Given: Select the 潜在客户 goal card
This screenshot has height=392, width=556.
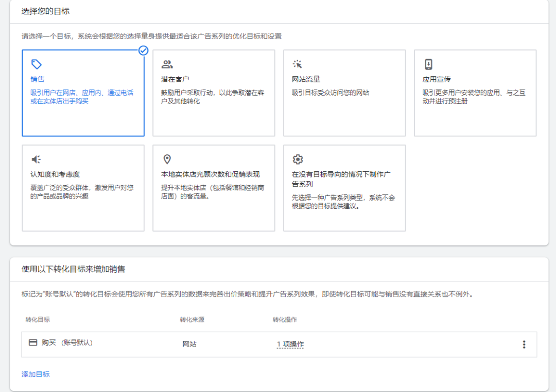Looking at the screenshot, I should pos(214,93).
